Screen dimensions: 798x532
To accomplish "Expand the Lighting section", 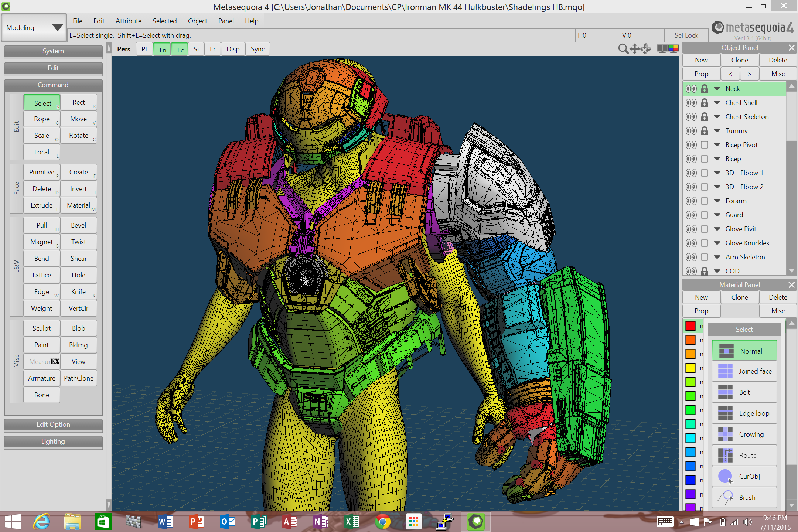I will pos(53,441).
